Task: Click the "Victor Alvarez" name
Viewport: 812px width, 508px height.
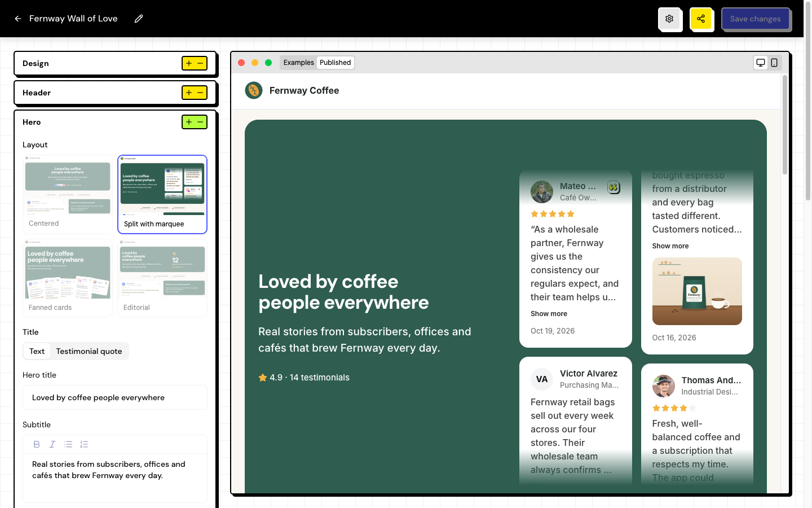Action: [589, 374]
